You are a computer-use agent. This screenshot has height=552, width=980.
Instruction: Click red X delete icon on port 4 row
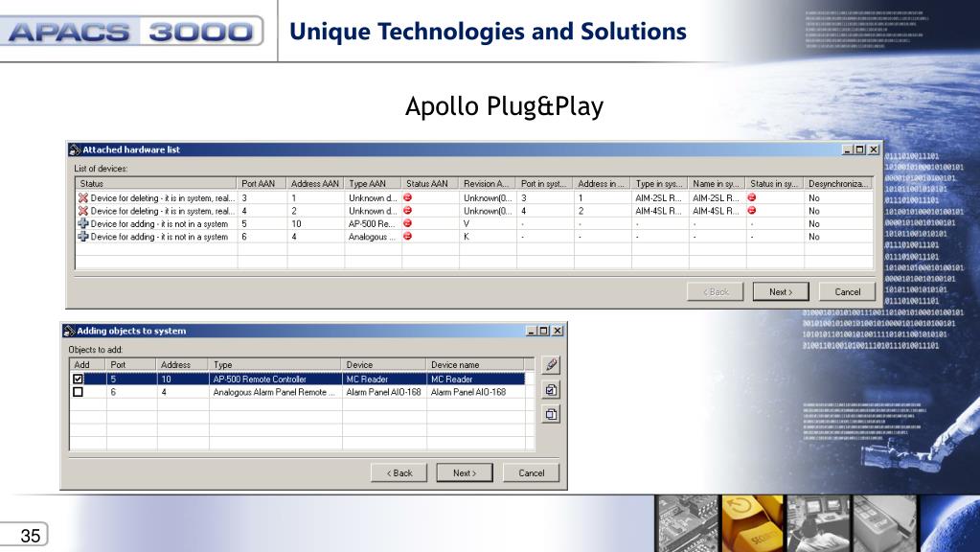(x=82, y=211)
